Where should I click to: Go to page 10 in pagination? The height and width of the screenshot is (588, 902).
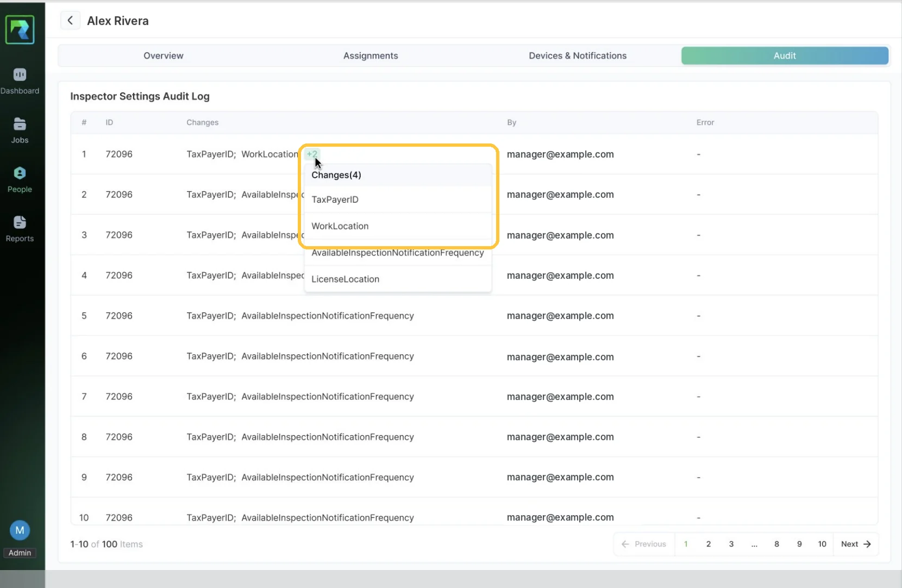pyautogui.click(x=822, y=544)
